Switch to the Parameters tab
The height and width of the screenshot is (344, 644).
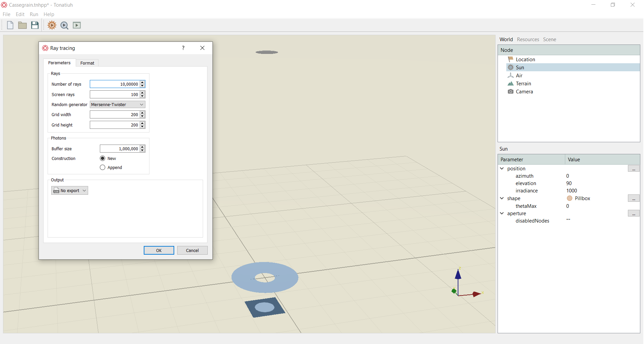[x=59, y=63]
